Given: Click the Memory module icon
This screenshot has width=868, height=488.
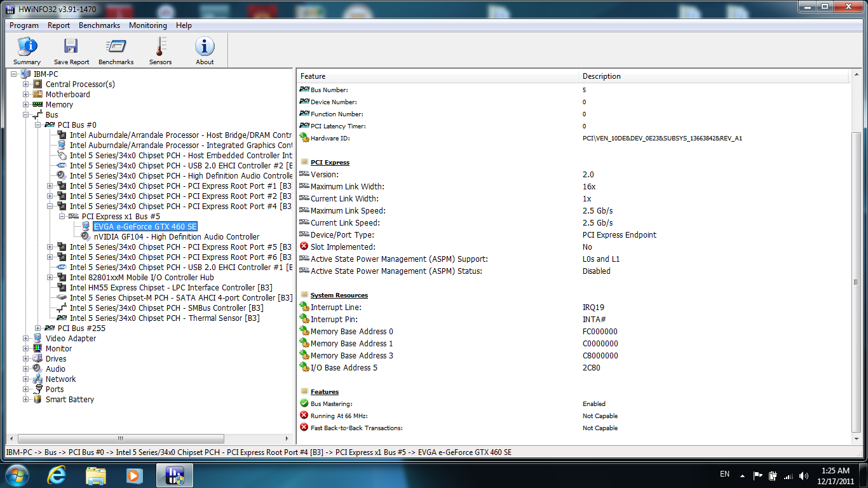Looking at the screenshot, I should [38, 104].
